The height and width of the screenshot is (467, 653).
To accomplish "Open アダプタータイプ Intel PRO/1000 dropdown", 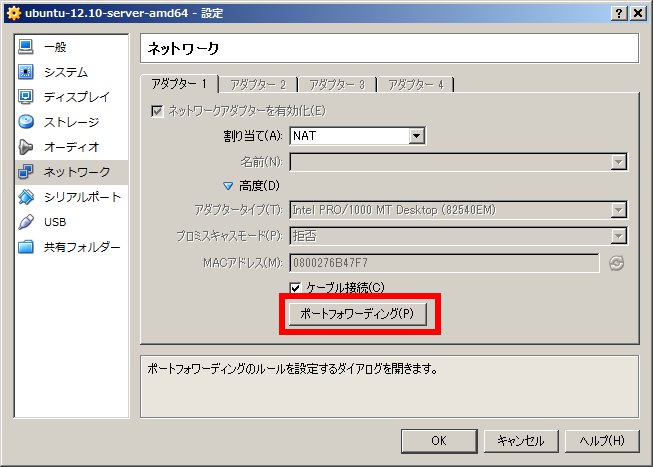I will [x=458, y=210].
